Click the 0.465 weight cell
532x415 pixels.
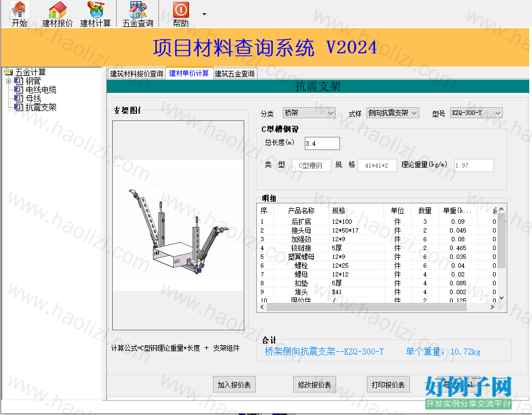(x=458, y=248)
